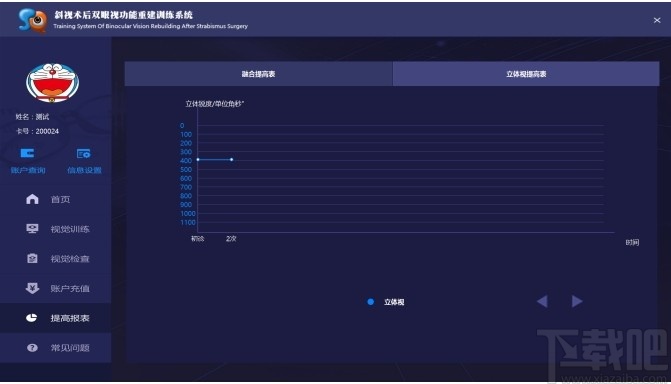671x384 pixels.
Task: Click the 姓名：测试 name text
Action: pyautogui.click(x=32, y=117)
